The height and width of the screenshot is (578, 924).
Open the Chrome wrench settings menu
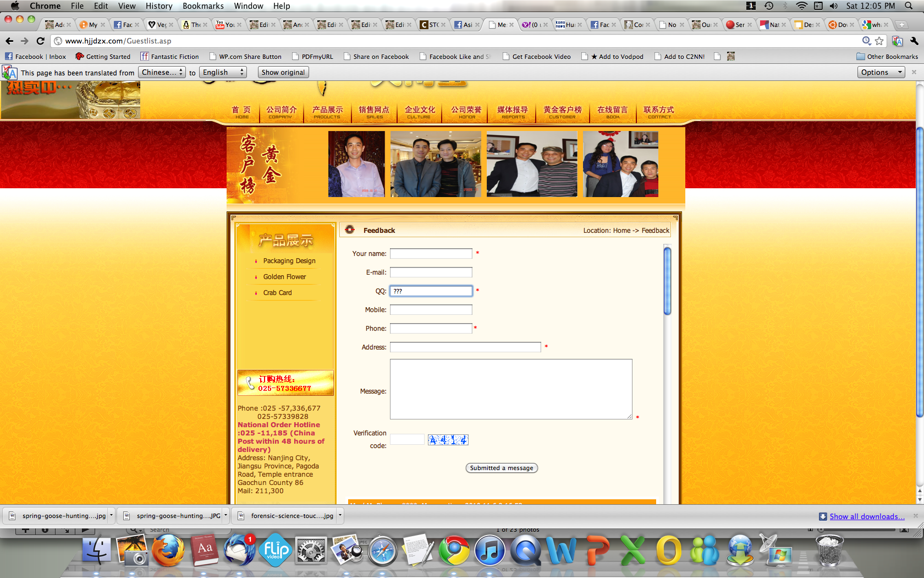pos(914,41)
